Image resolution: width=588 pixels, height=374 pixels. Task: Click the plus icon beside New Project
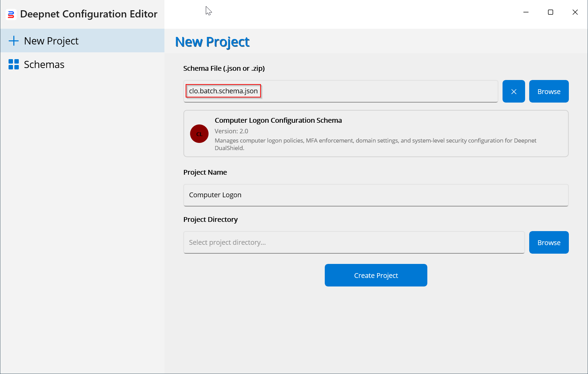click(x=14, y=41)
